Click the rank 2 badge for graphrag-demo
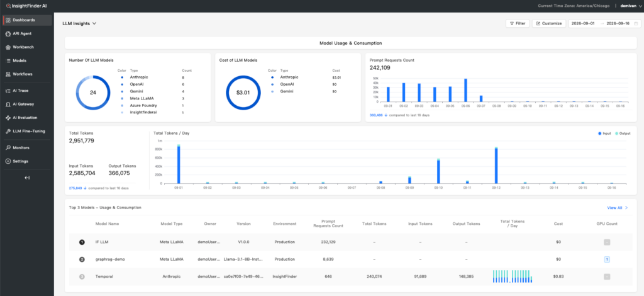 pyautogui.click(x=82, y=259)
